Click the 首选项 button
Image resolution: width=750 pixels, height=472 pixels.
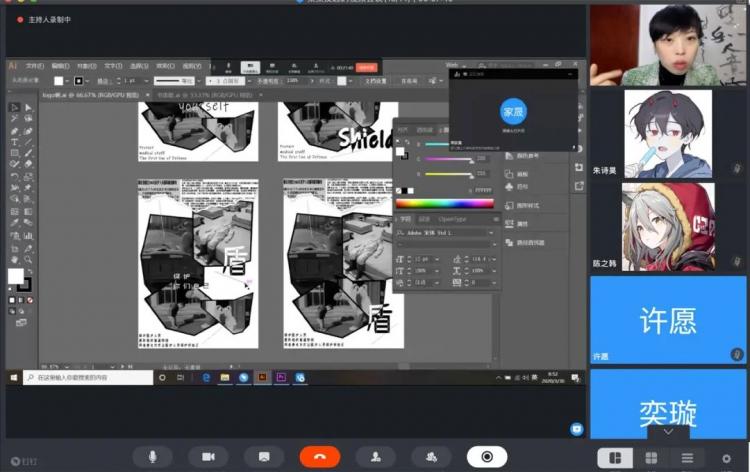409,81
